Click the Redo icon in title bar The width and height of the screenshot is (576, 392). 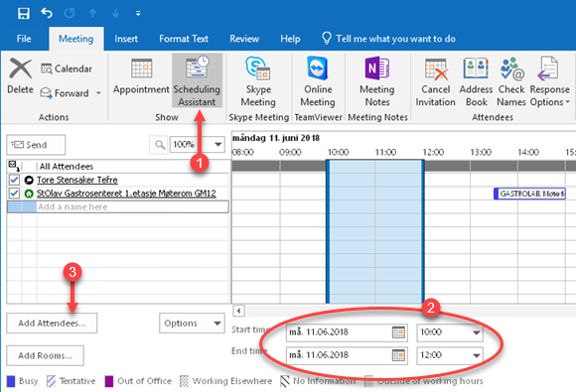(70, 13)
